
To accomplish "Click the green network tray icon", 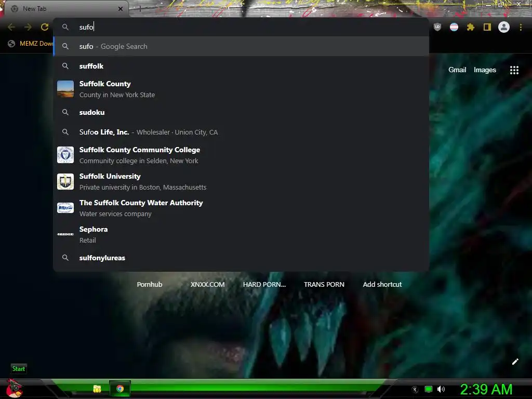I will [x=429, y=389].
